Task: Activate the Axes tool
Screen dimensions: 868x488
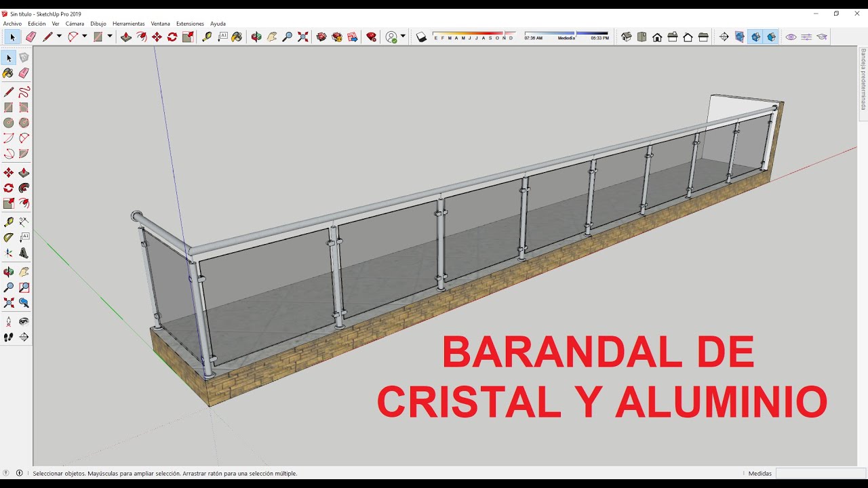Action: [x=8, y=253]
